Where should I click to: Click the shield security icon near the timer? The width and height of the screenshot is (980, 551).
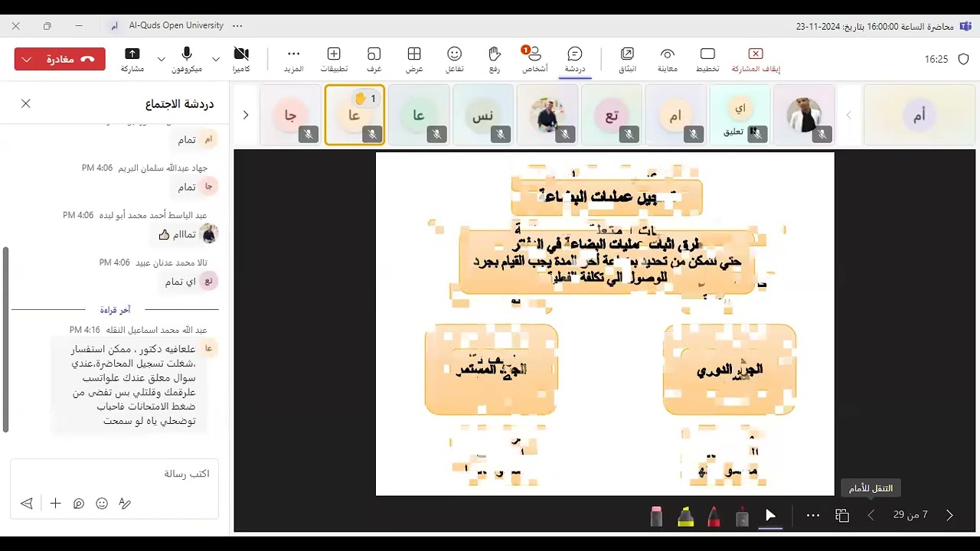[963, 59]
